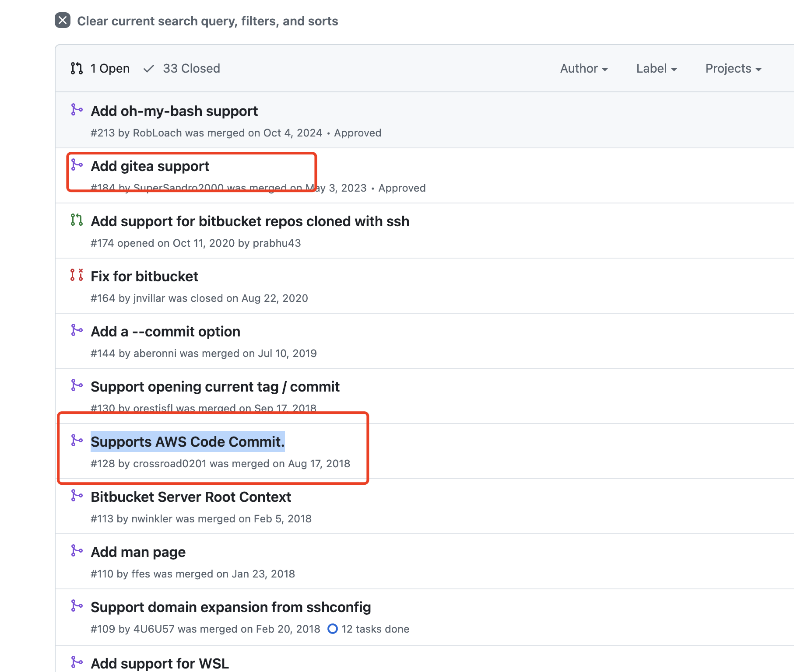Open Bitbucket Server Root Context pull request
The image size is (794, 672).
tap(190, 497)
